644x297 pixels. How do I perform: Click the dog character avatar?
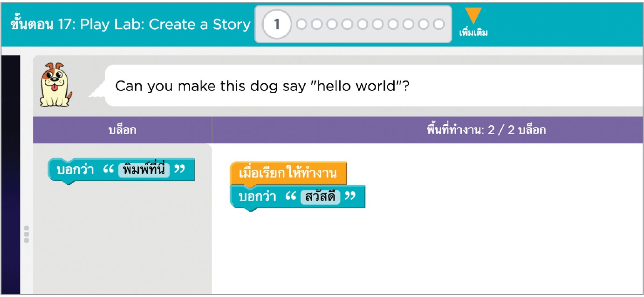(56, 85)
